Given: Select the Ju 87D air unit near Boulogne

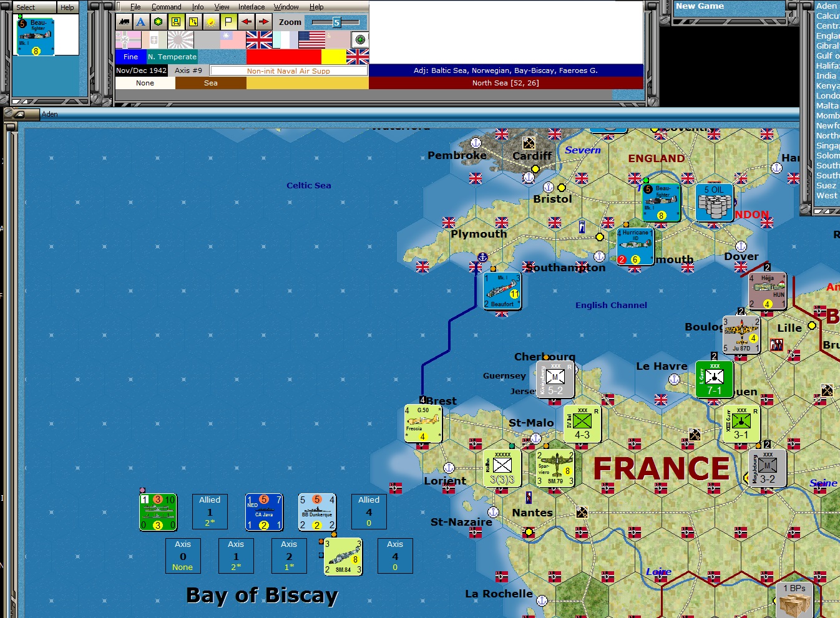Looking at the screenshot, I should point(741,335).
